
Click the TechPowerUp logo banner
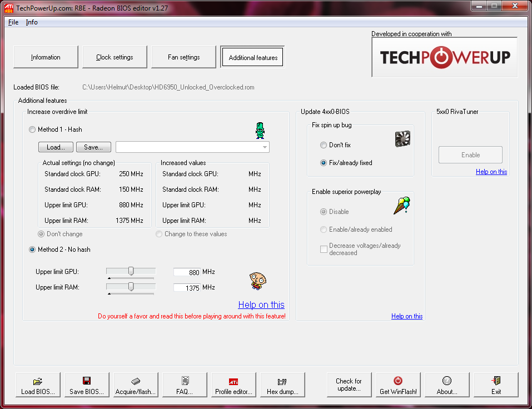pos(445,57)
